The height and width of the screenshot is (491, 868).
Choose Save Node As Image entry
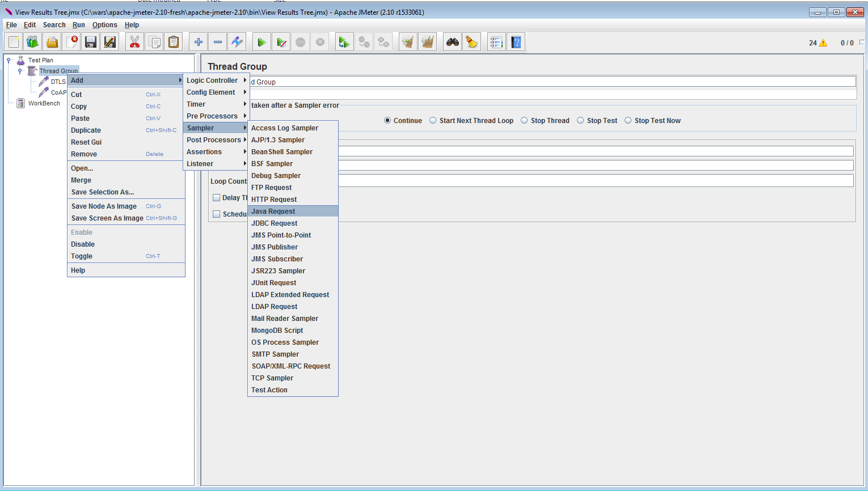(126, 206)
